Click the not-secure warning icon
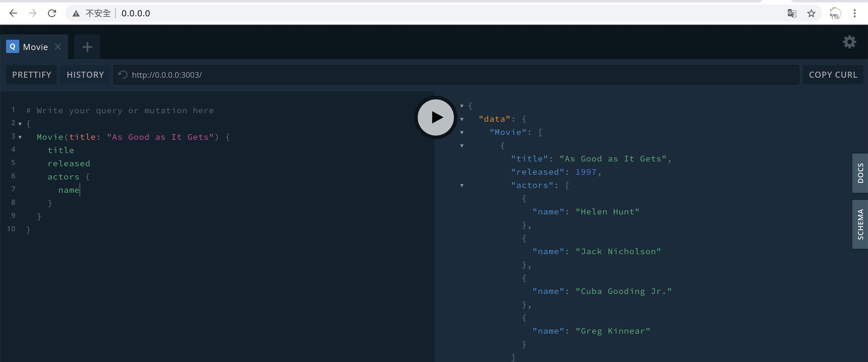This screenshot has height=362, width=868. click(76, 14)
